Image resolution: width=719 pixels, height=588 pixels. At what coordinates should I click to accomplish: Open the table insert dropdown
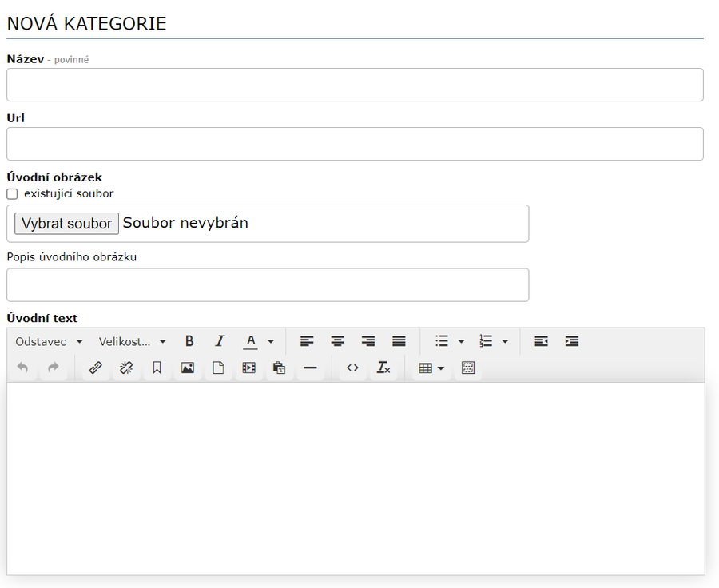(431, 368)
